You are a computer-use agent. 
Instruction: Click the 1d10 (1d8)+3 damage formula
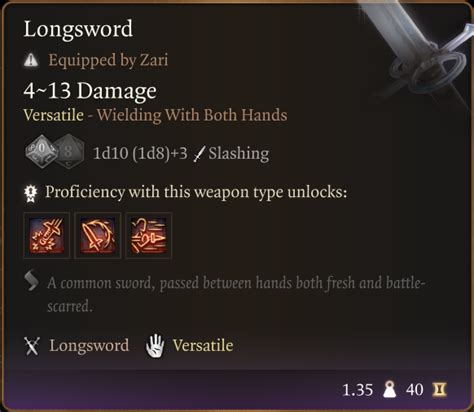140,154
